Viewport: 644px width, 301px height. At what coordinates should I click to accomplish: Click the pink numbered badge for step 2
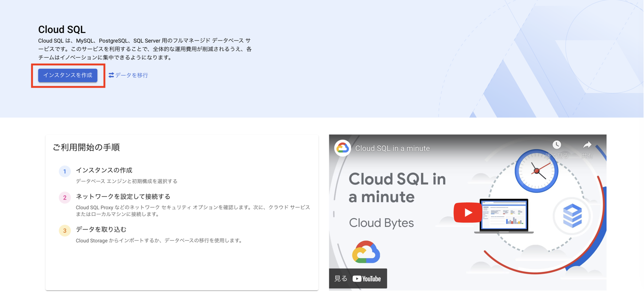pyautogui.click(x=64, y=197)
